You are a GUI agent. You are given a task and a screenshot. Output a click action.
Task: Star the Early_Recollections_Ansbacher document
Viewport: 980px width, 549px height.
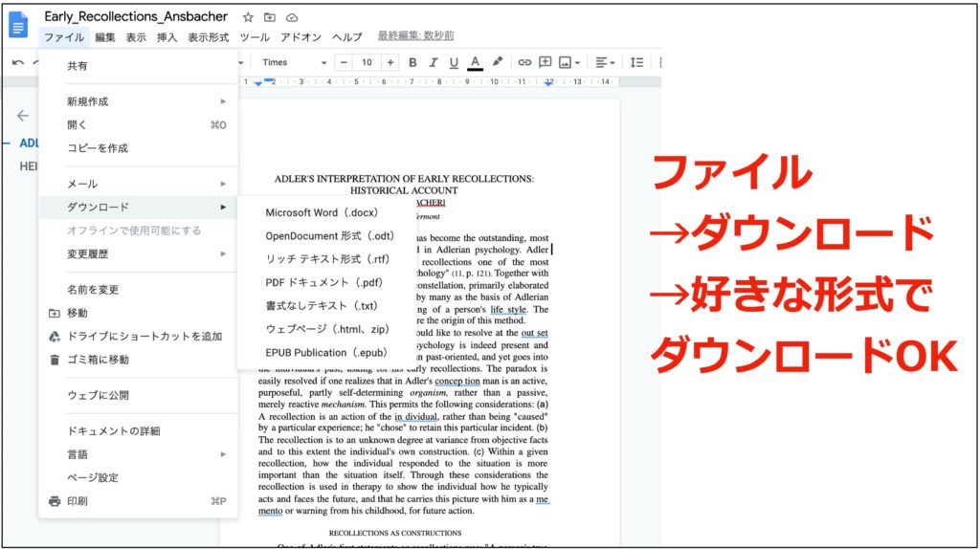(x=248, y=17)
